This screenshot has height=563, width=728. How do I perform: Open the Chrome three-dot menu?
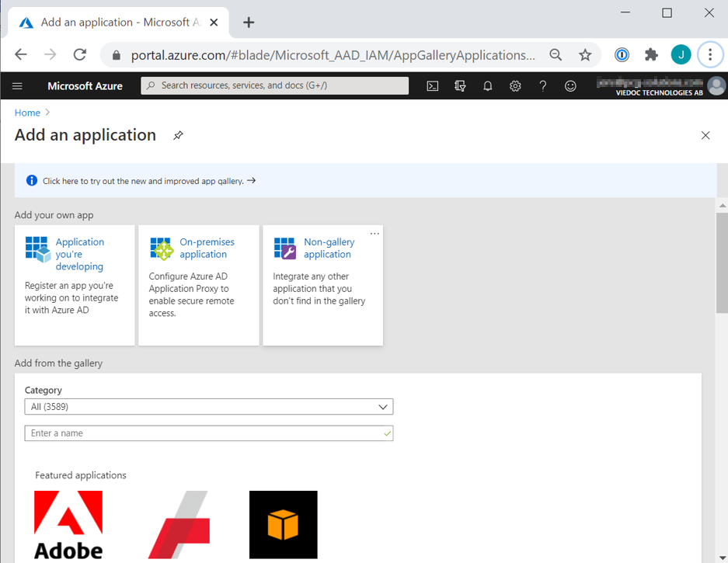[709, 54]
